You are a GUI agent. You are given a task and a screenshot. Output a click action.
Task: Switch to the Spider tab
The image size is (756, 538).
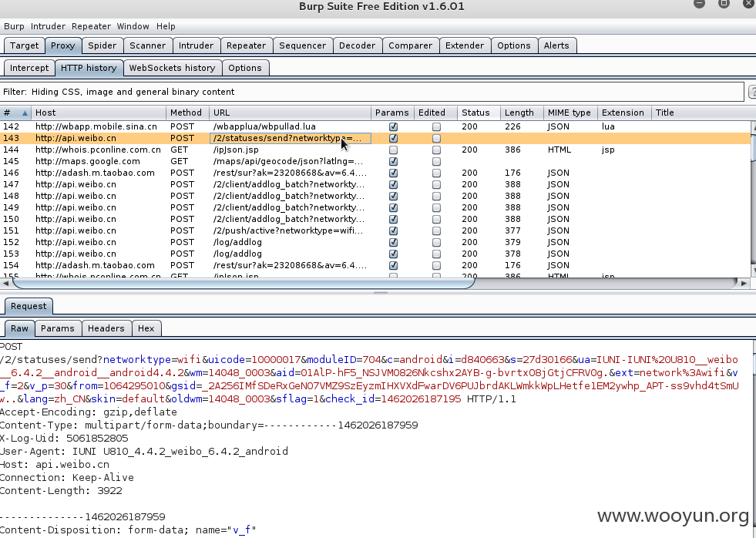[102, 45]
